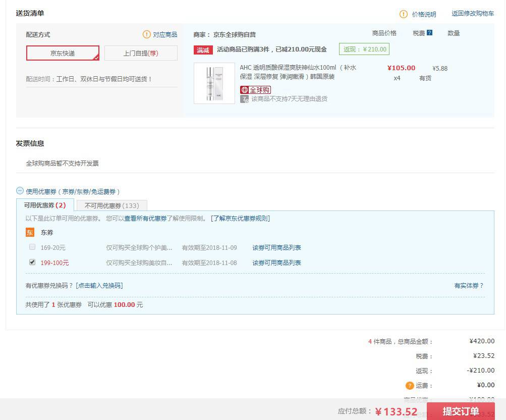506x420 pixels.
Task: Click the AHC product thumbnail image
Action: (x=214, y=82)
